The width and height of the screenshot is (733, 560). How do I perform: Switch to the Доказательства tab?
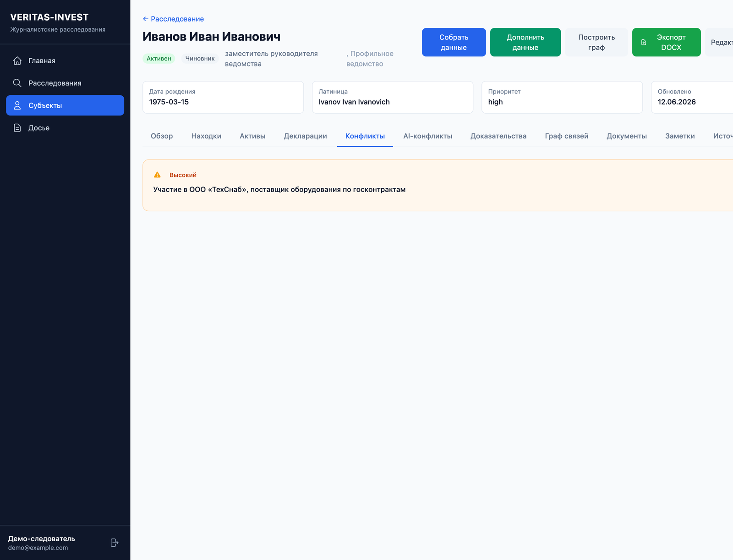point(498,136)
